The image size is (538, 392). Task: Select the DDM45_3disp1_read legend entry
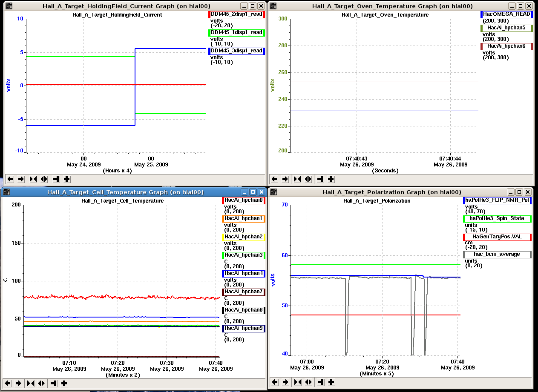pos(236,51)
